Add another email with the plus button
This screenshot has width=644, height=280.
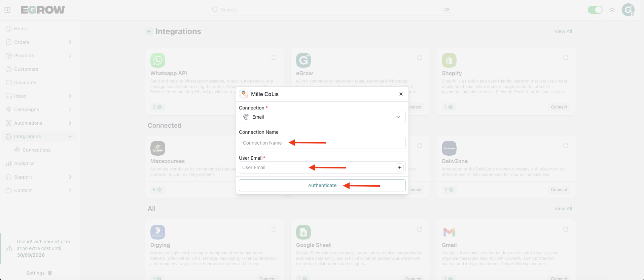pyautogui.click(x=400, y=167)
